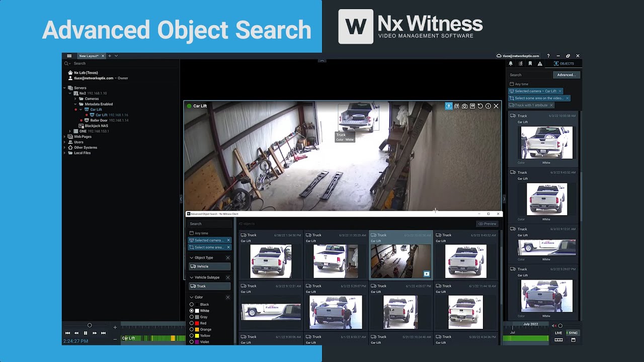The image size is (644, 362).
Task: Open the Events warning triangle tab
Action: pos(540,64)
